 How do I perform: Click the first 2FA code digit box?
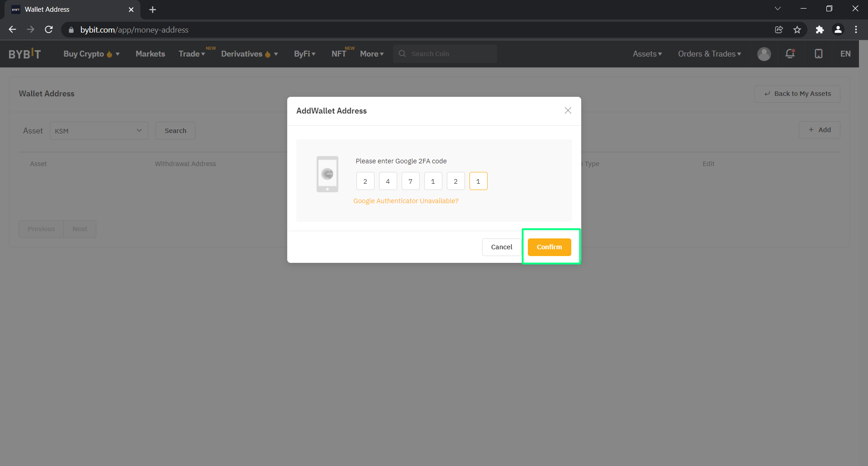point(365,181)
